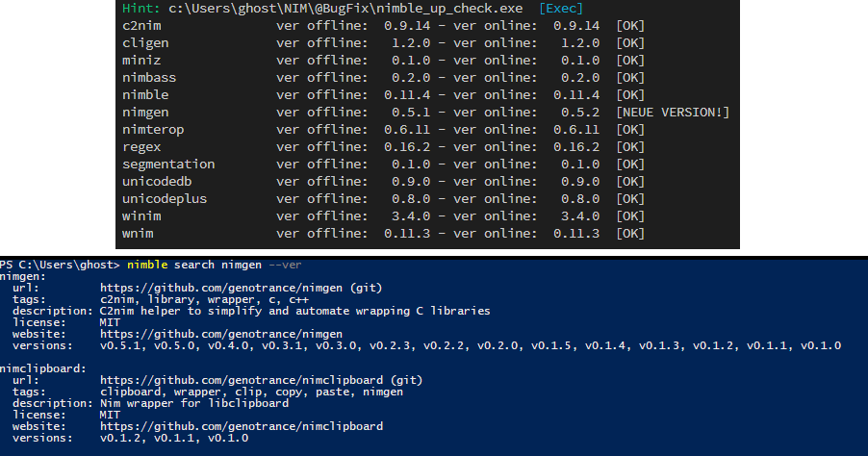Select the c2nim package name

[x=142, y=25]
